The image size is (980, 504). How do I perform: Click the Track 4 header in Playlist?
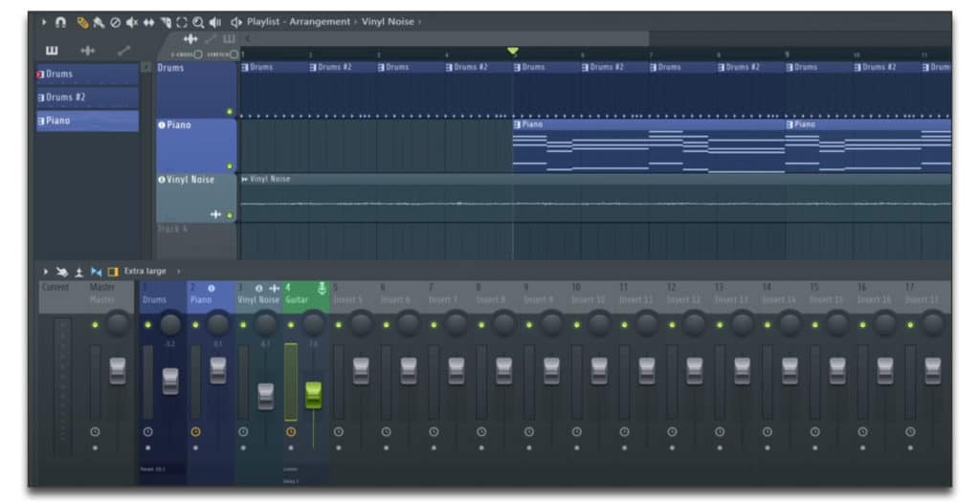pyautogui.click(x=195, y=241)
